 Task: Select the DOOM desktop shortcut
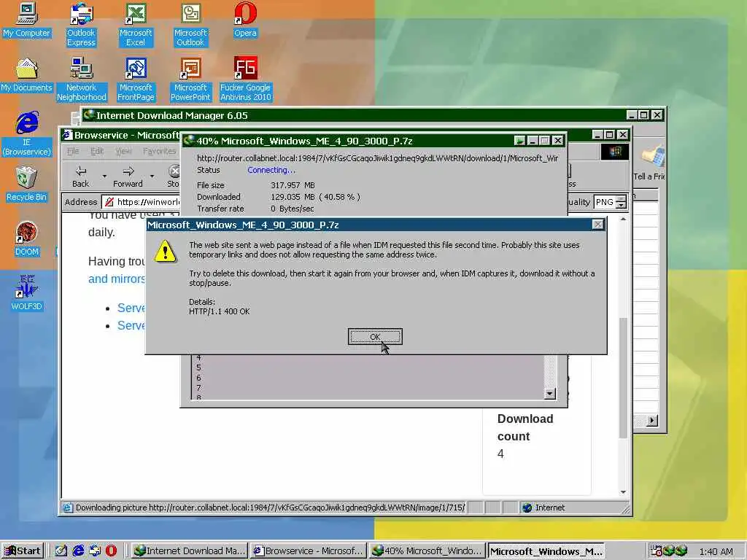(27, 239)
